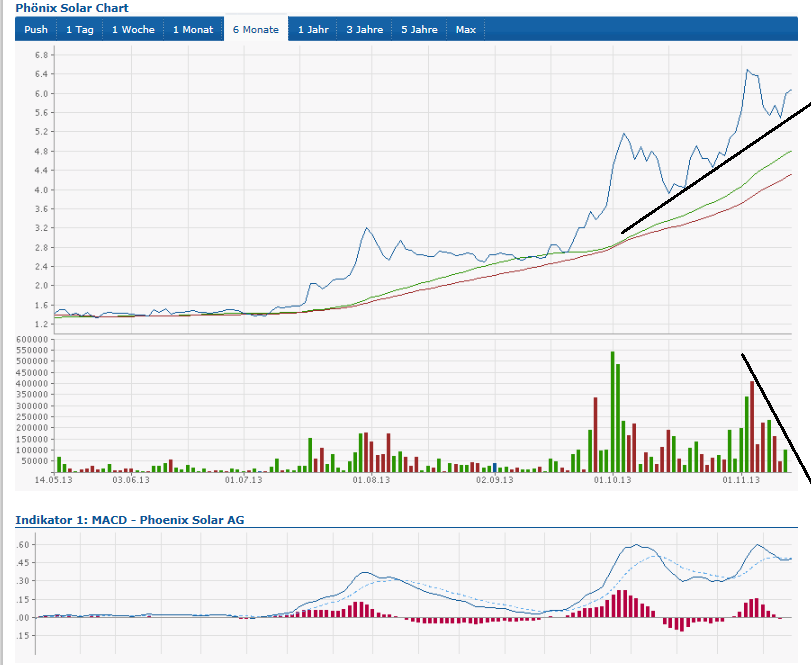811x665 pixels.
Task: Select the 1 Tag timeframe tab
Action: click(x=80, y=29)
